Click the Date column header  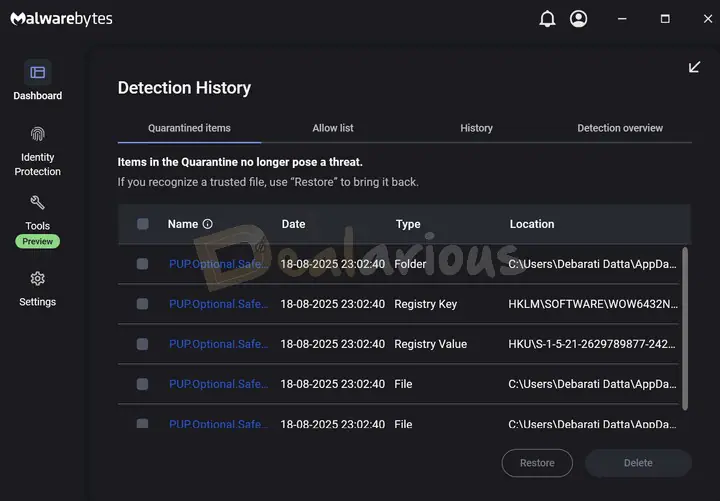click(293, 225)
